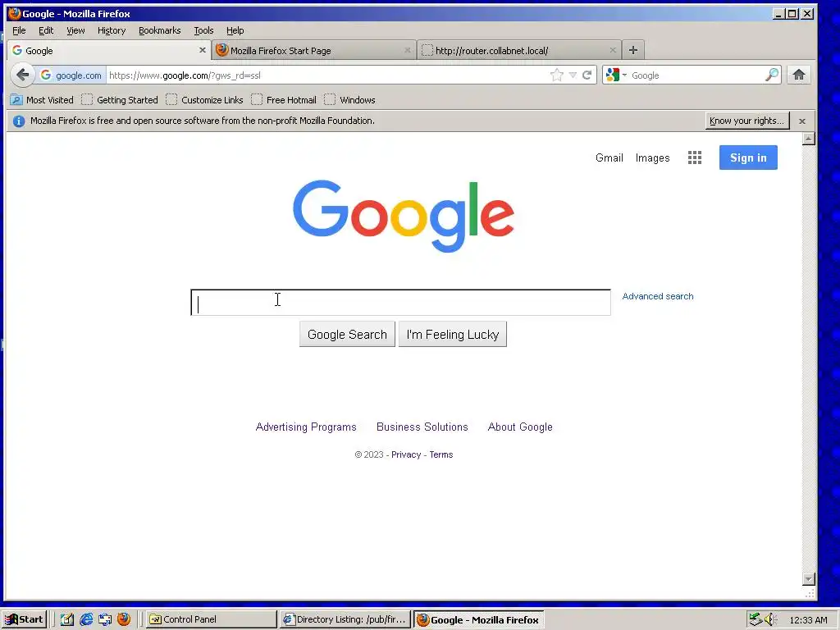840x630 pixels.
Task: Open the Privacy link
Action: click(x=406, y=454)
